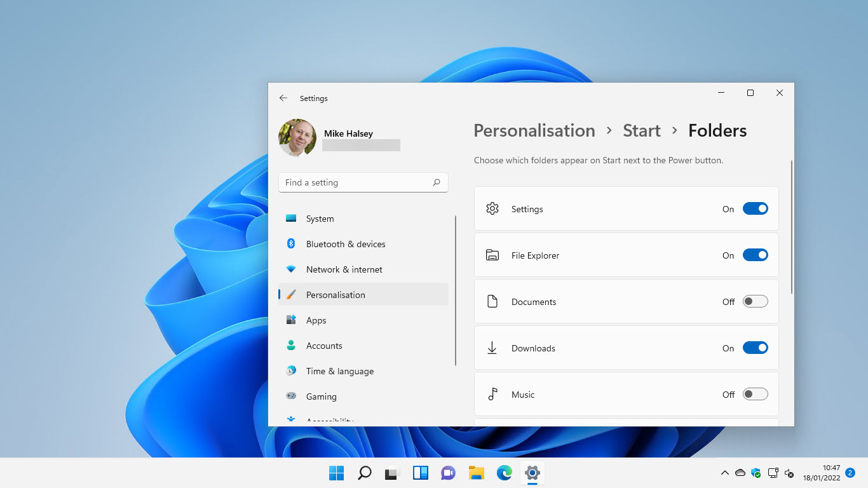Viewport: 868px width, 488px height.
Task: Click the Apps icon in sidebar
Action: (x=291, y=320)
